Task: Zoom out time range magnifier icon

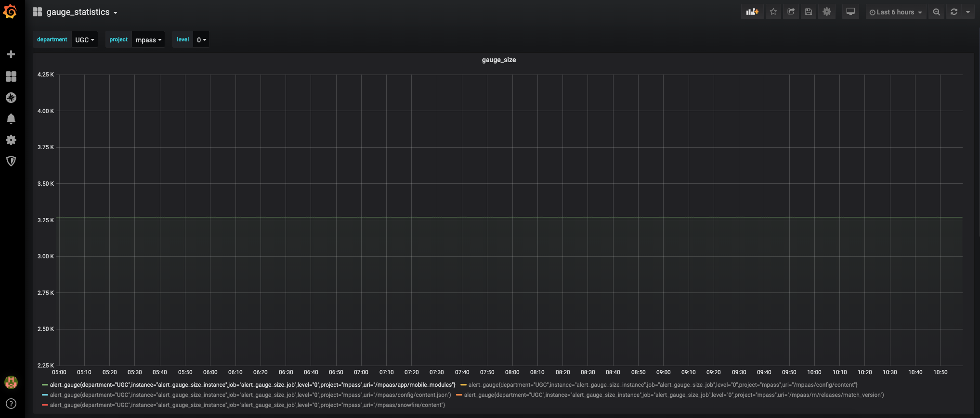Action: pos(937,12)
